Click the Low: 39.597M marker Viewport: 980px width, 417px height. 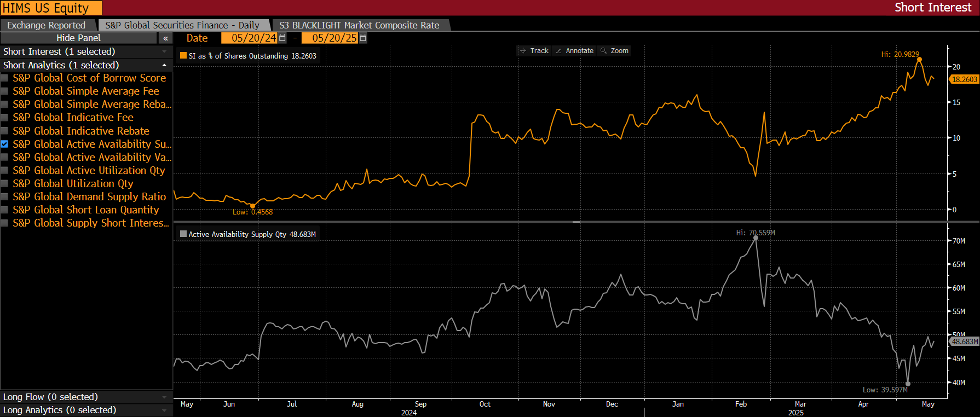point(908,384)
